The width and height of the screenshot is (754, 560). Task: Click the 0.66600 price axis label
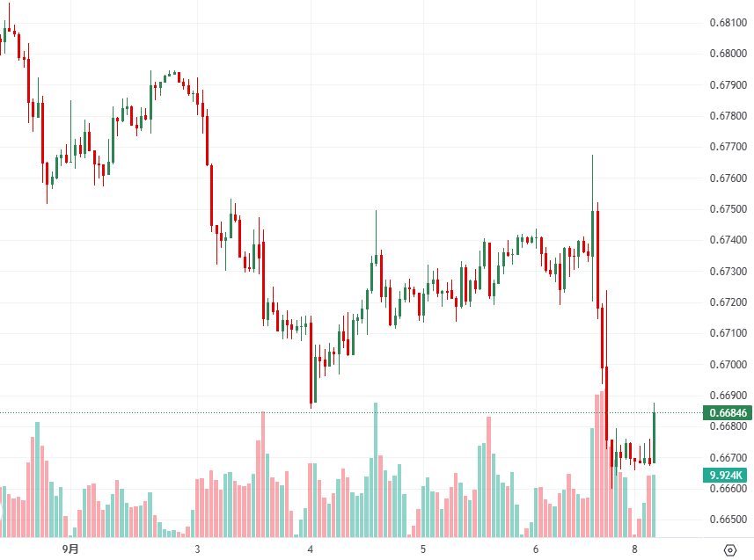coord(727,489)
